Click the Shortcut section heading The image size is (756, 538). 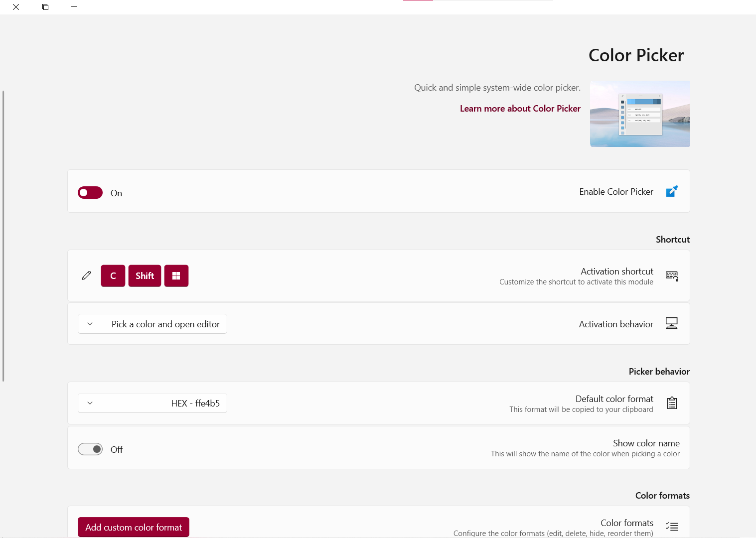(673, 240)
